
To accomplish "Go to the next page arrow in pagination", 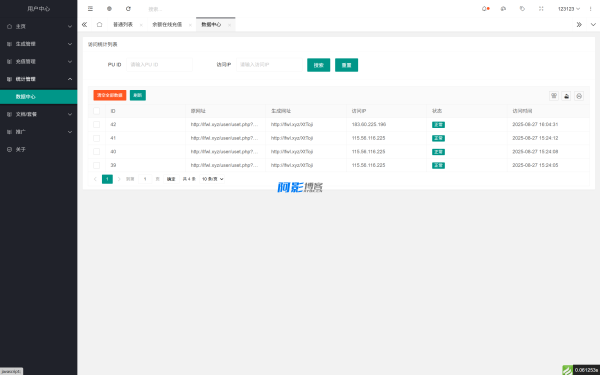I will (119, 179).
